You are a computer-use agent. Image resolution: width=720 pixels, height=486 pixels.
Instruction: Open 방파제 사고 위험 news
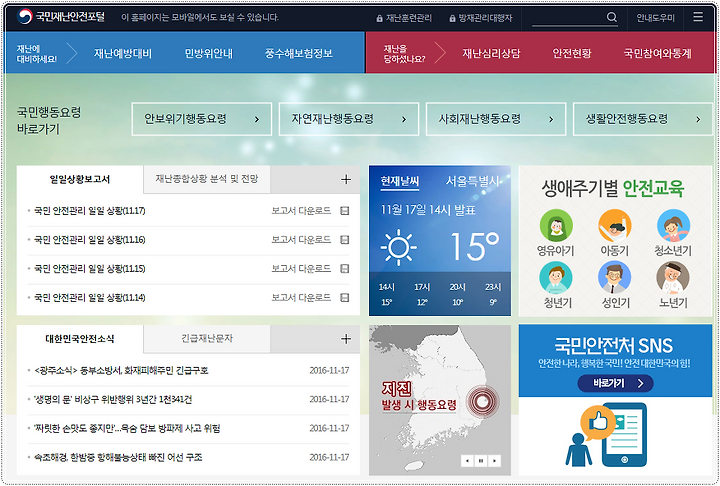[127, 428]
